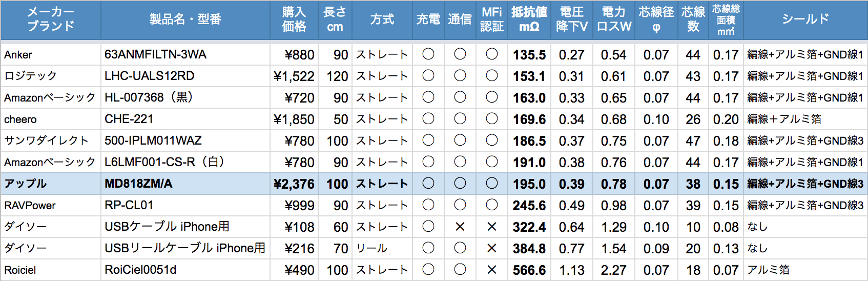Click resistance value 135.5

[529, 55]
